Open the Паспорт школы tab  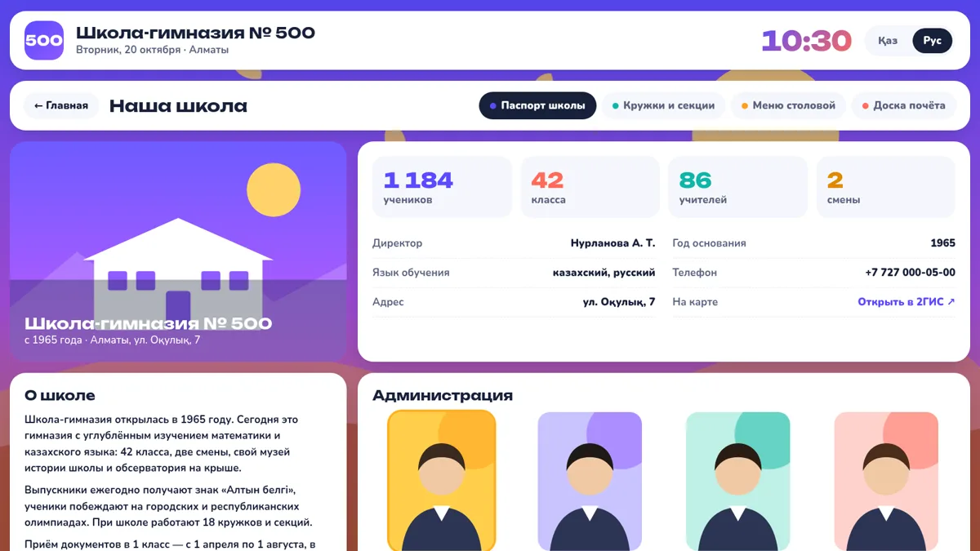pos(537,105)
